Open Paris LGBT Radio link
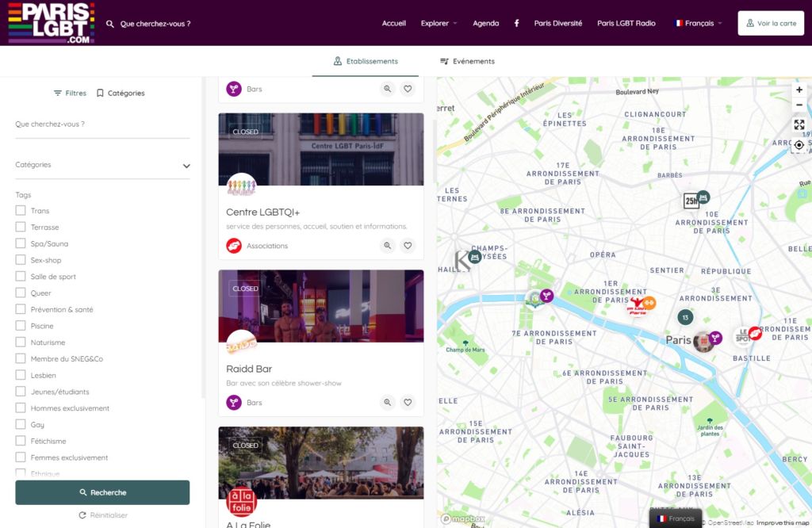Image resolution: width=812 pixels, height=528 pixels. click(626, 23)
